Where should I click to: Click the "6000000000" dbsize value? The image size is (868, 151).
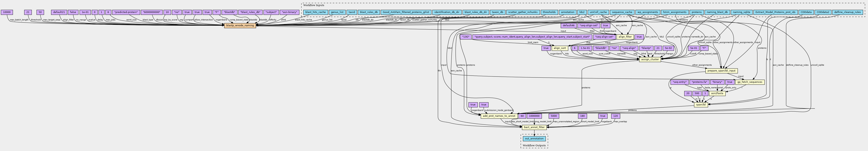point(152,12)
